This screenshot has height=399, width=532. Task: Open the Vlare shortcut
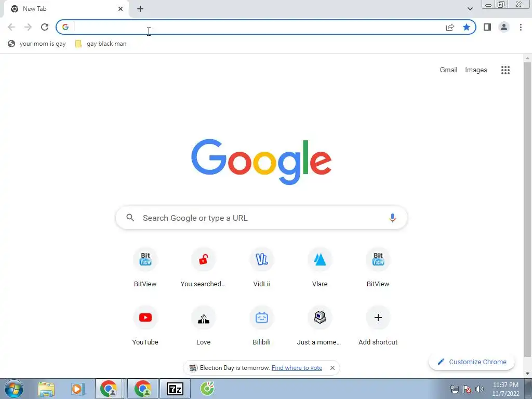tap(320, 268)
